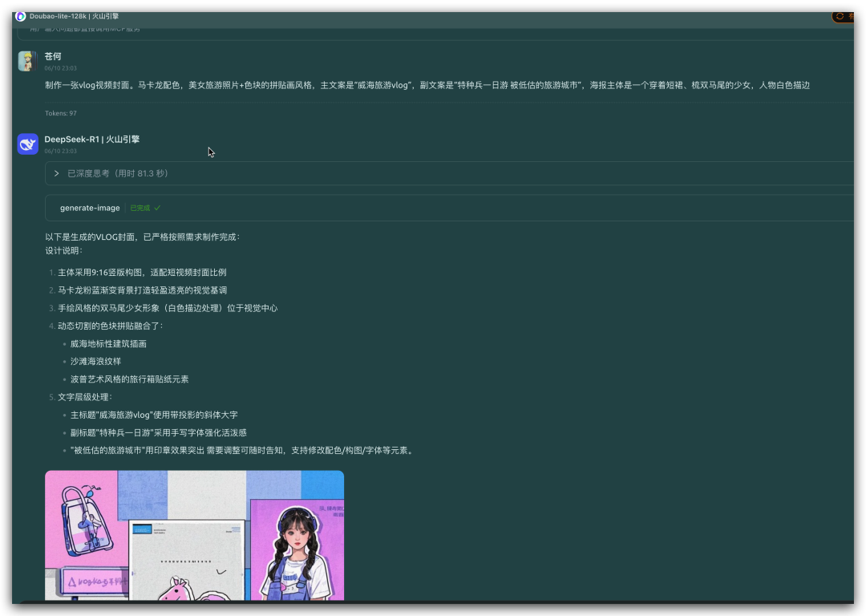The image size is (866, 616).
Task: Open the generate-image tool call row
Action: pos(449,208)
